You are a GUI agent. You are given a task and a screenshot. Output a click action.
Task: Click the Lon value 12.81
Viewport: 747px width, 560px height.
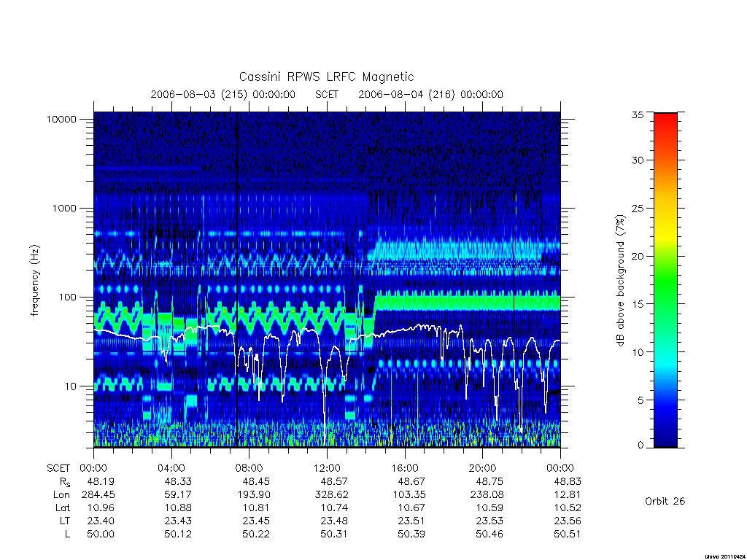[568, 495]
